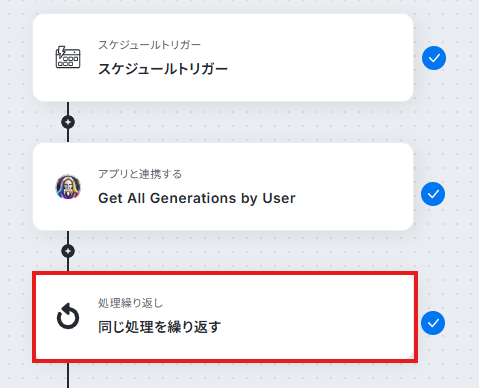Open the red-highlighted loop card
The width and height of the screenshot is (479, 388).
tap(225, 317)
